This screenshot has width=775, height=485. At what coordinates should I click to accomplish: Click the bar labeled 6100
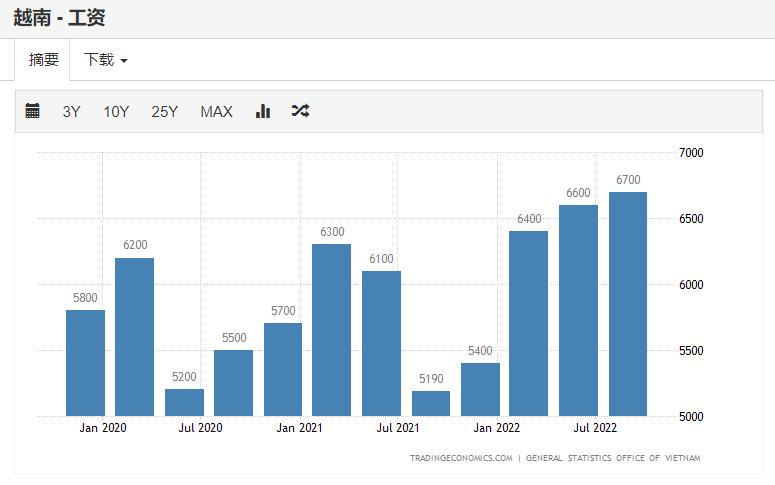coord(381,343)
